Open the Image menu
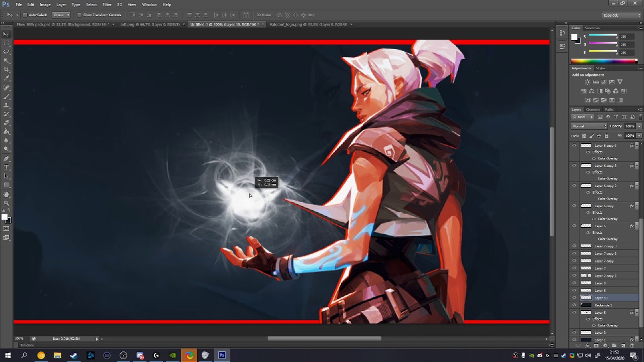This screenshot has width=644, height=362. (45, 5)
